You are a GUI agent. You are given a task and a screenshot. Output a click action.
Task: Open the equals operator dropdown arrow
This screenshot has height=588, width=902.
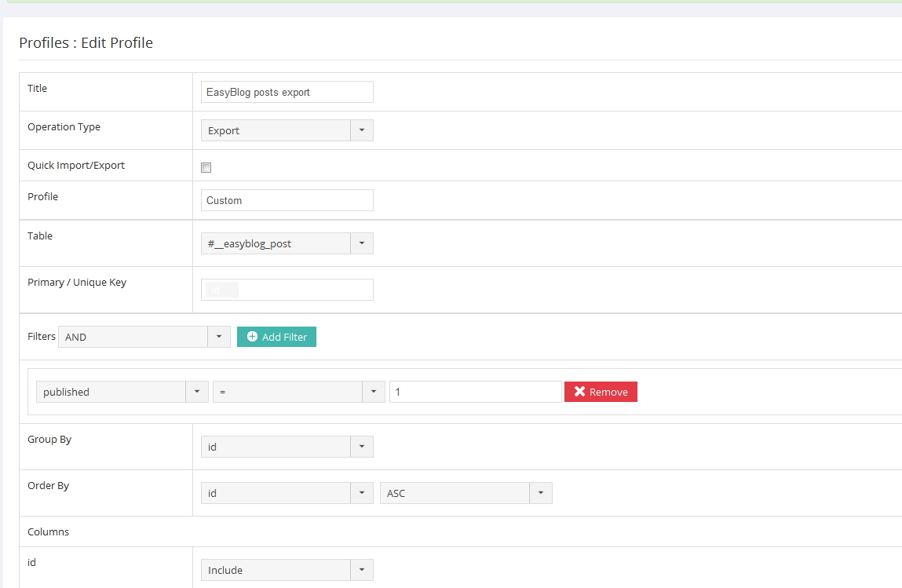click(373, 392)
